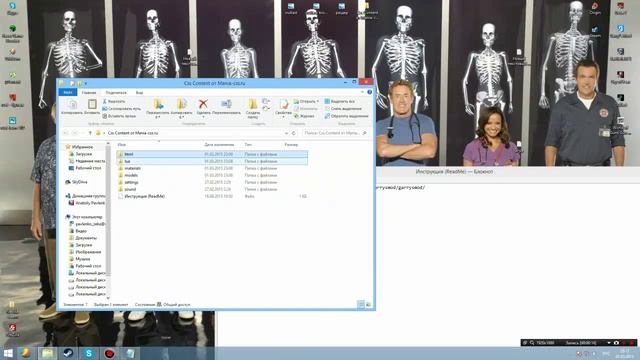Open the address bar history dropdown arrow
The width and height of the screenshot is (640, 360).
286,133
